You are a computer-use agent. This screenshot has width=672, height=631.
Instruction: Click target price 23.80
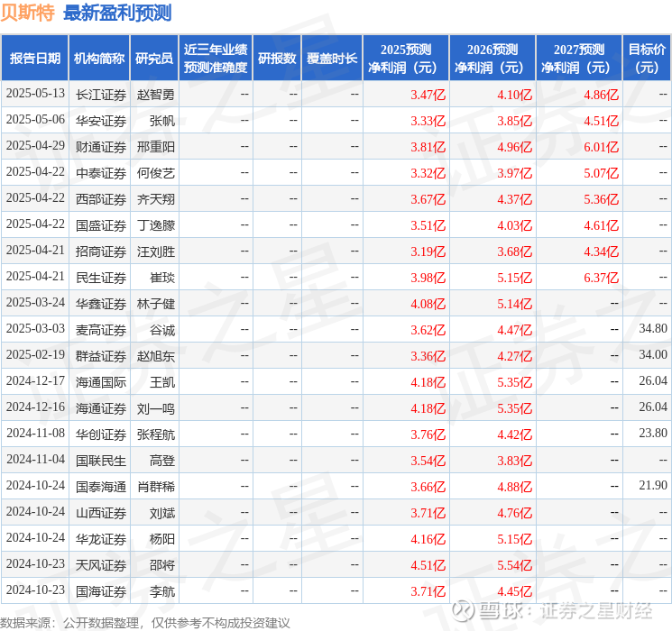[653, 433]
